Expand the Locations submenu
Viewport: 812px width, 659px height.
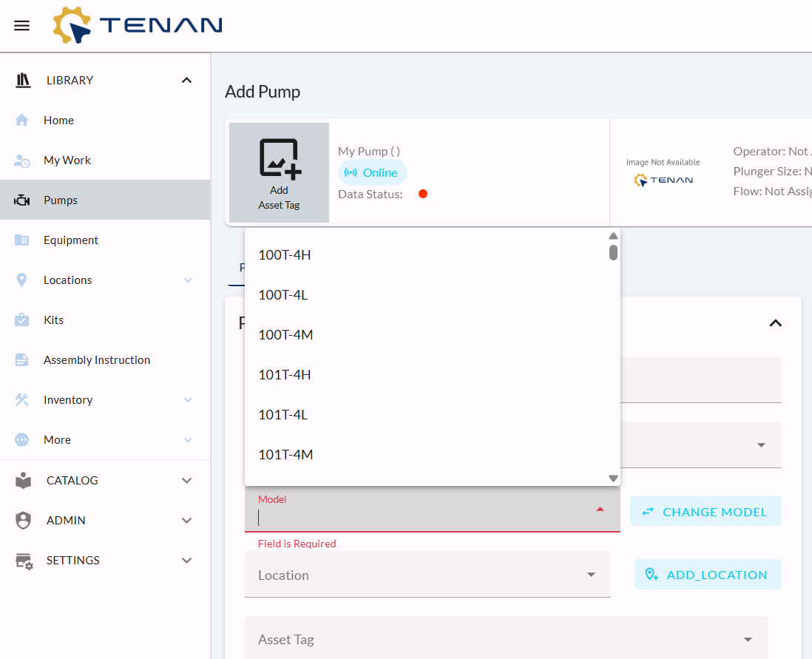click(x=188, y=280)
